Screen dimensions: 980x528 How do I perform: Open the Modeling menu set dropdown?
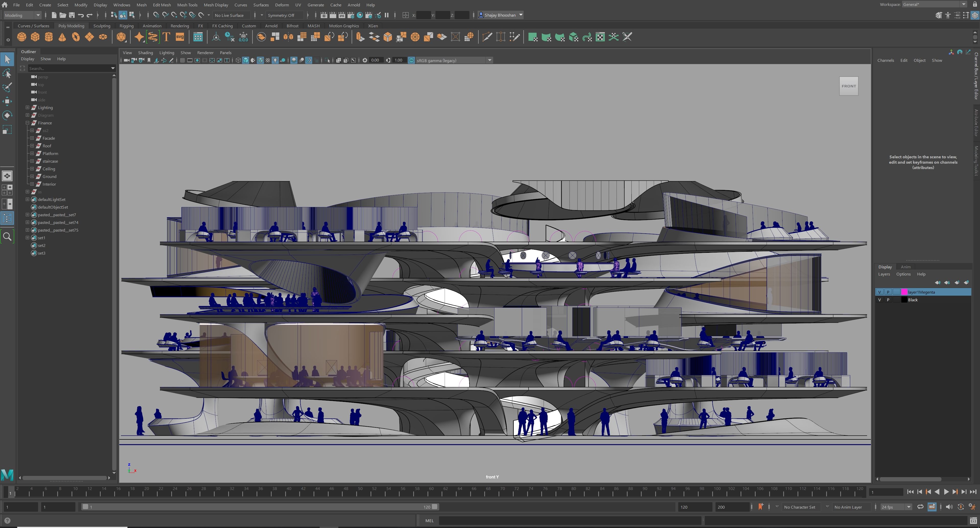click(23, 15)
